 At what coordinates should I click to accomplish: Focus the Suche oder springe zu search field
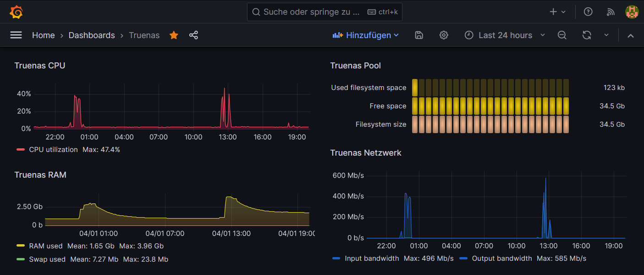pos(325,12)
